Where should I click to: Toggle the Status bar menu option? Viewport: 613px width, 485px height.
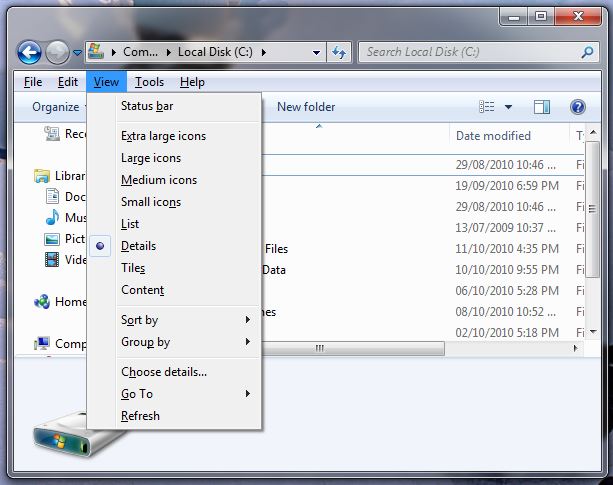click(147, 106)
